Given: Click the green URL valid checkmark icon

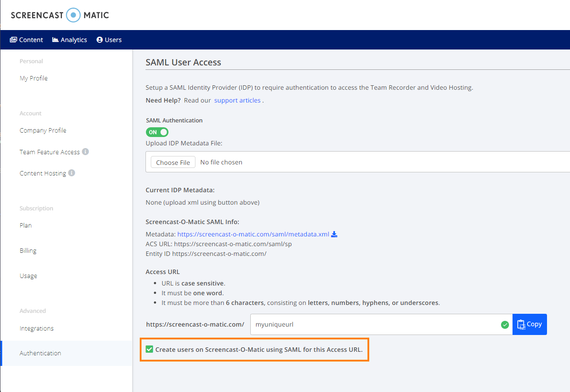Looking at the screenshot, I should click(x=505, y=324).
